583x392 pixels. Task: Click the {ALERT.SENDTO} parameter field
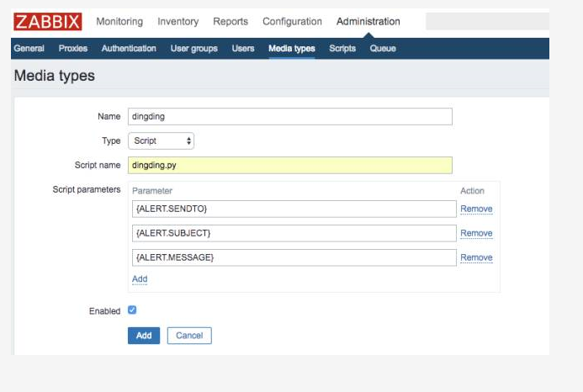(294, 209)
